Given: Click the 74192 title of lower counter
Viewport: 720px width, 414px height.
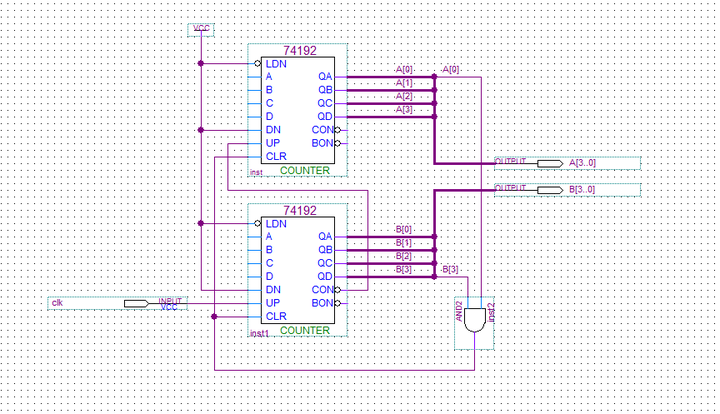Looking at the screenshot, I should tap(300, 211).
